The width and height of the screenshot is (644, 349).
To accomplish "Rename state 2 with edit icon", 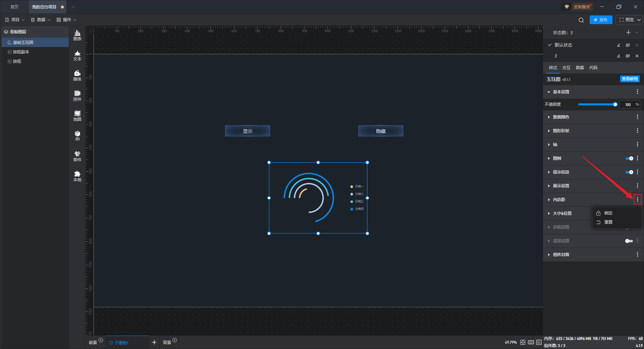I will click(x=619, y=56).
